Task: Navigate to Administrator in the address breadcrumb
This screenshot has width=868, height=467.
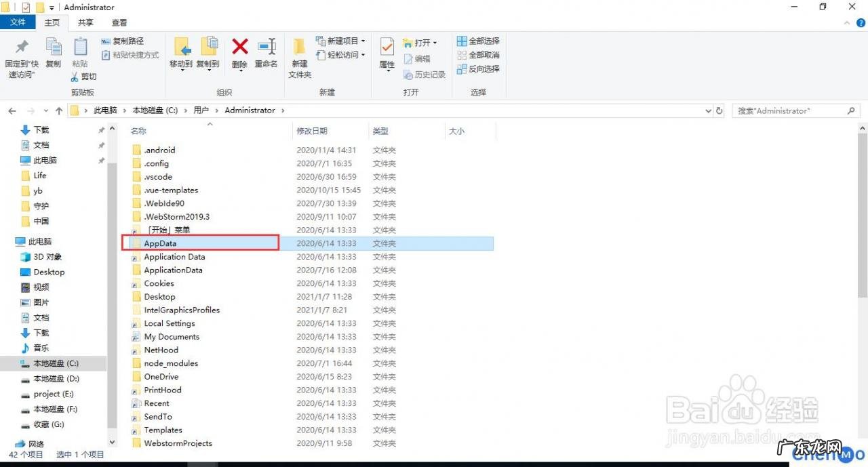Action: point(250,110)
